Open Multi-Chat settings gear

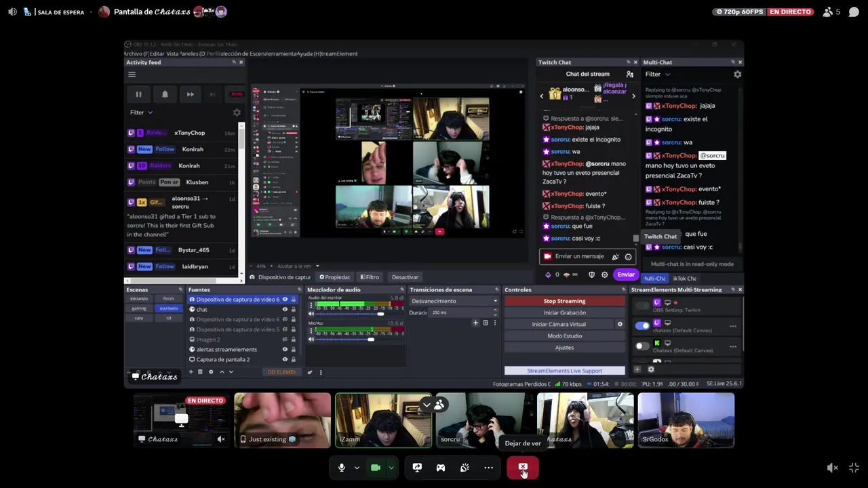738,74
